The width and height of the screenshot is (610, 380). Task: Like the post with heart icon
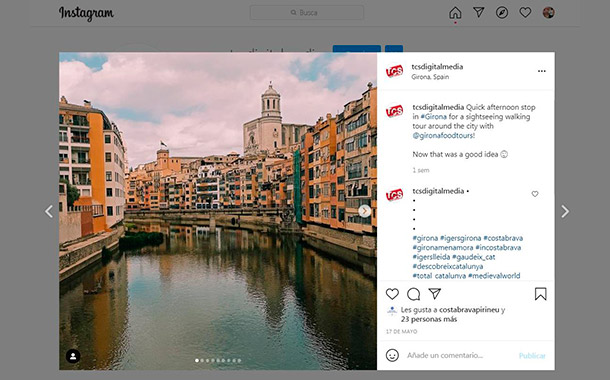point(392,294)
